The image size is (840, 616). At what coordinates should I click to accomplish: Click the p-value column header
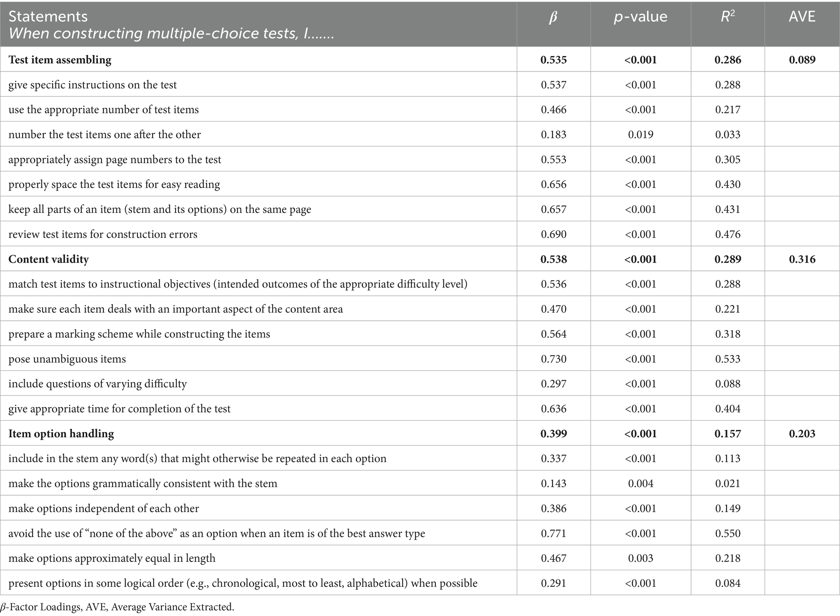pyautogui.click(x=641, y=17)
